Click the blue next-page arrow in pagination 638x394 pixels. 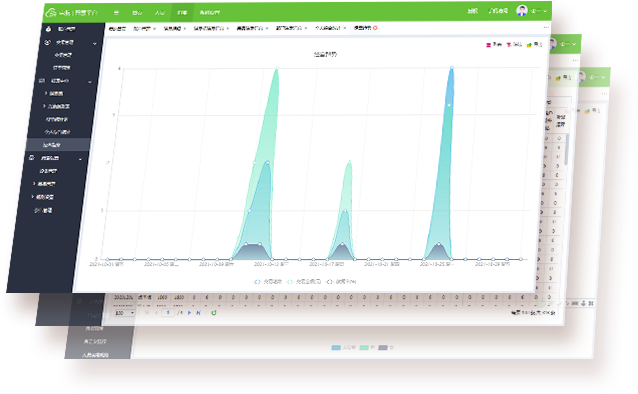(x=189, y=313)
